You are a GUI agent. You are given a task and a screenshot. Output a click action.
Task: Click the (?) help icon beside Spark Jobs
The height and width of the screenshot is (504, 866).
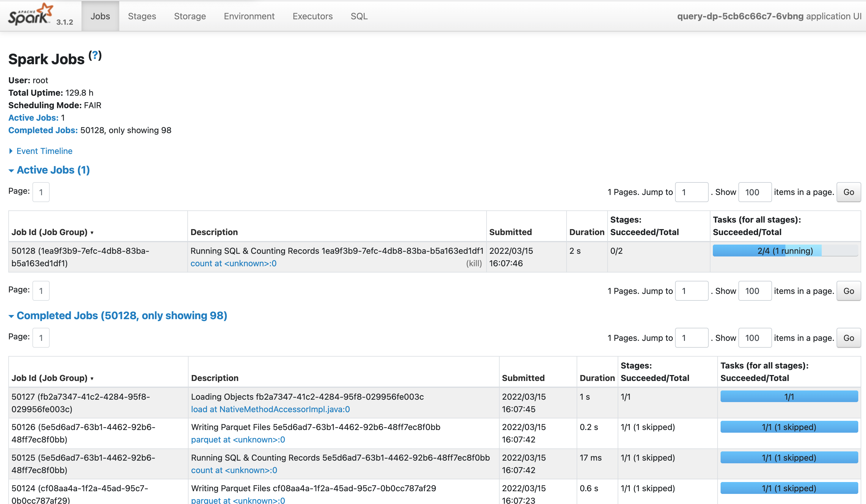(95, 56)
